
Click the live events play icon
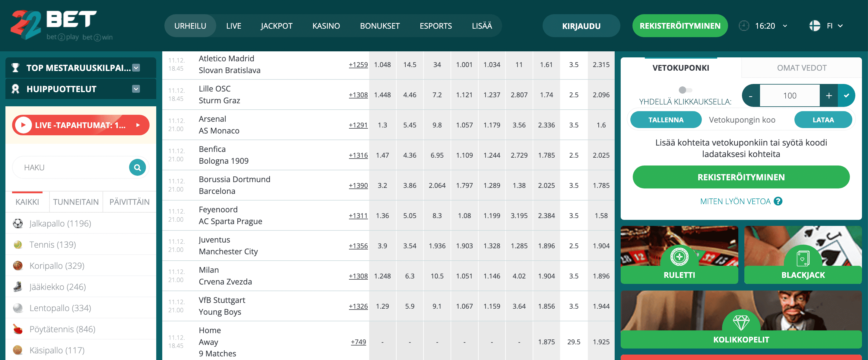tap(23, 125)
